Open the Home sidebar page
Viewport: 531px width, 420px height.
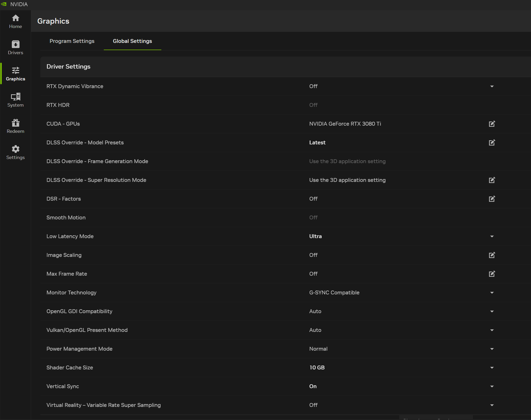click(x=15, y=21)
